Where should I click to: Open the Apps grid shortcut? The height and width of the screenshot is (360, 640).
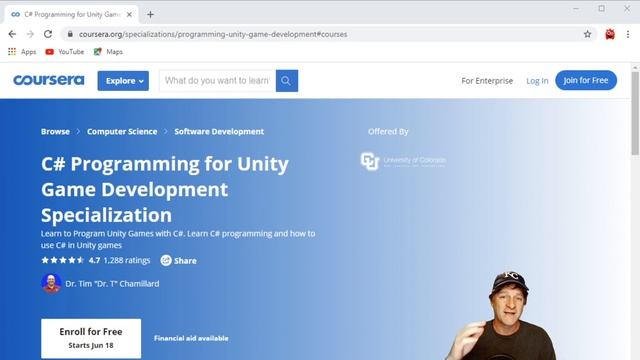tap(22, 52)
